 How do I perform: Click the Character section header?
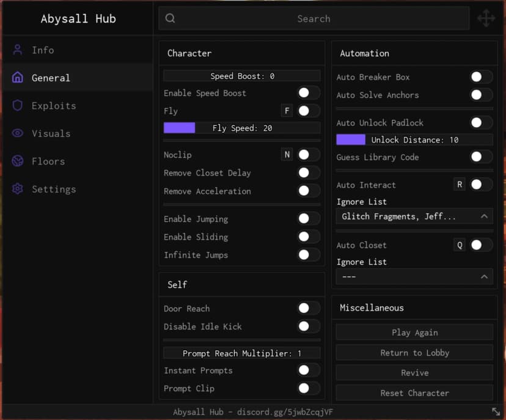(x=189, y=53)
